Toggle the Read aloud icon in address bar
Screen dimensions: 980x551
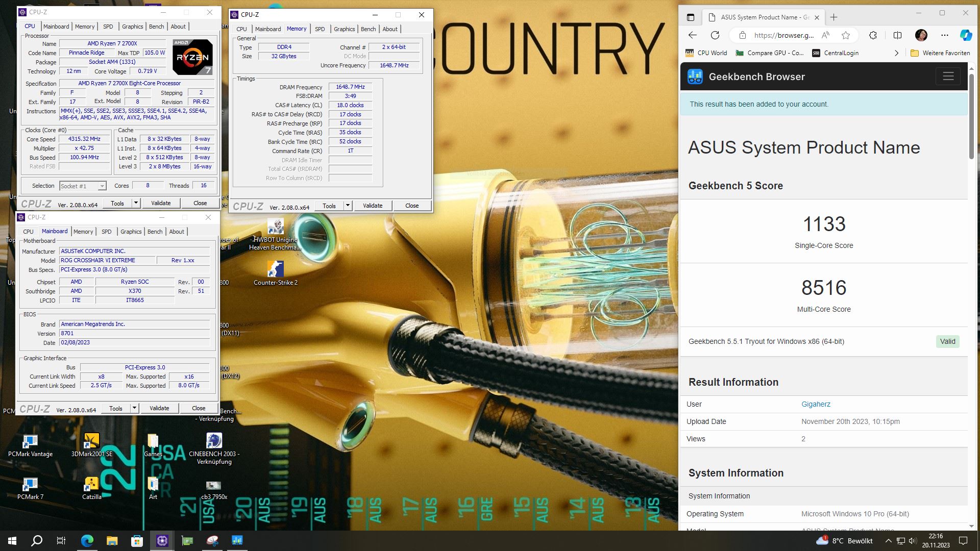(x=825, y=35)
